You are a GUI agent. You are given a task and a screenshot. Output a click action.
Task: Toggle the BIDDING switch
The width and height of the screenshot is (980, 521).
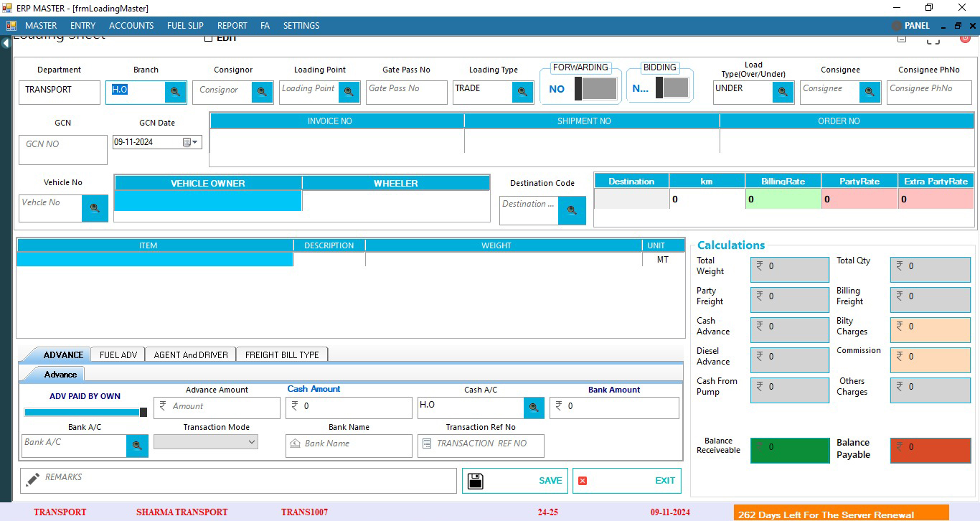(672, 88)
